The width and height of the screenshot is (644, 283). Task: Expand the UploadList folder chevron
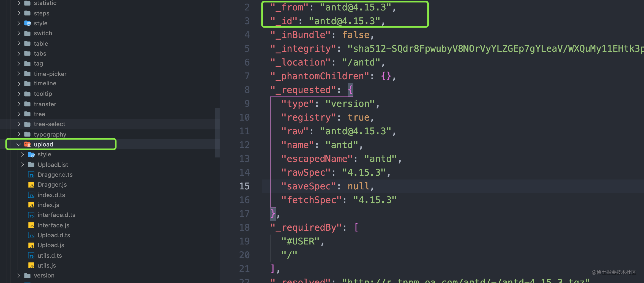pyautogui.click(x=23, y=164)
